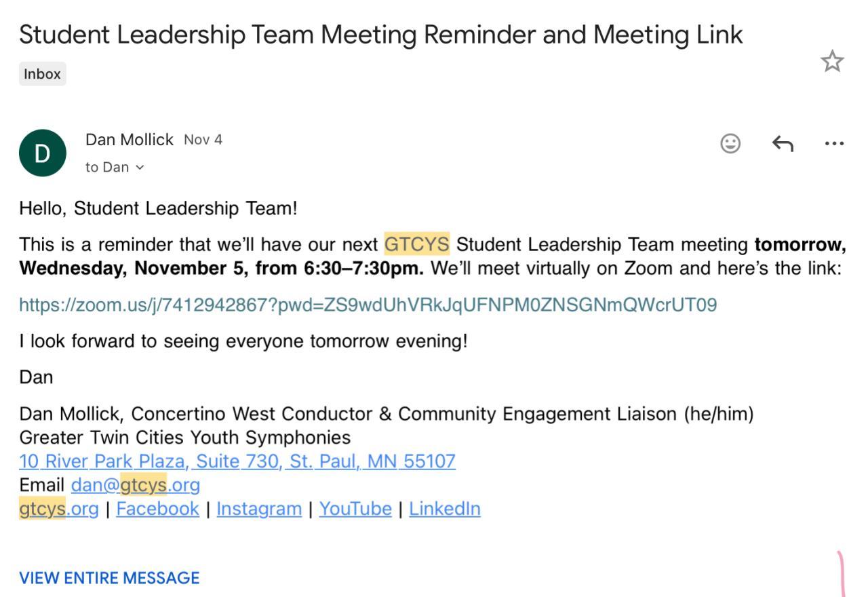The image size is (868, 597).
Task: Open the three-dot more options menu
Action: pyautogui.click(x=834, y=143)
